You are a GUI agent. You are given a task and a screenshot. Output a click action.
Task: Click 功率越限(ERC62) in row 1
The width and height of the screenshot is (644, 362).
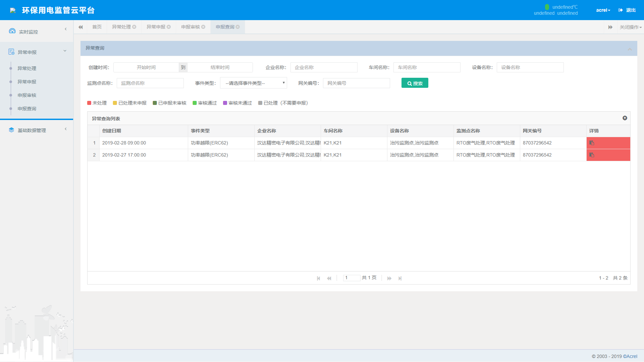[x=209, y=143]
